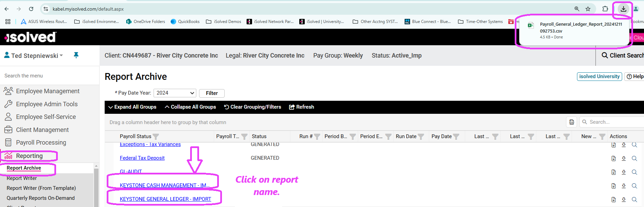Open the Pay Date Year dropdown

coord(175,93)
